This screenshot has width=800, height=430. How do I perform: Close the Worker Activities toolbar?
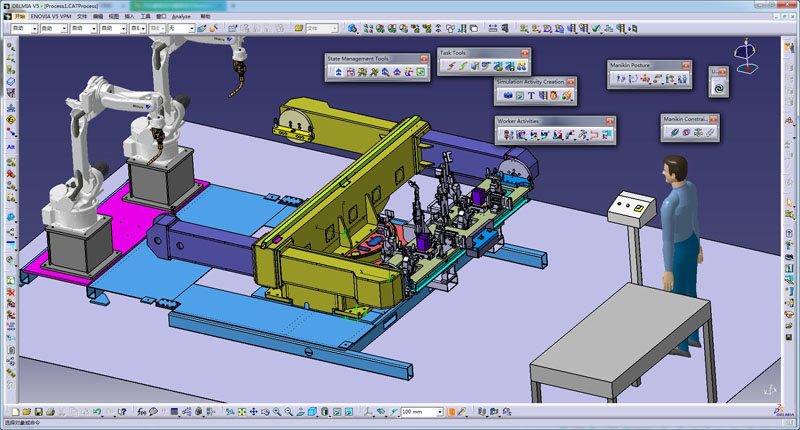[609, 121]
